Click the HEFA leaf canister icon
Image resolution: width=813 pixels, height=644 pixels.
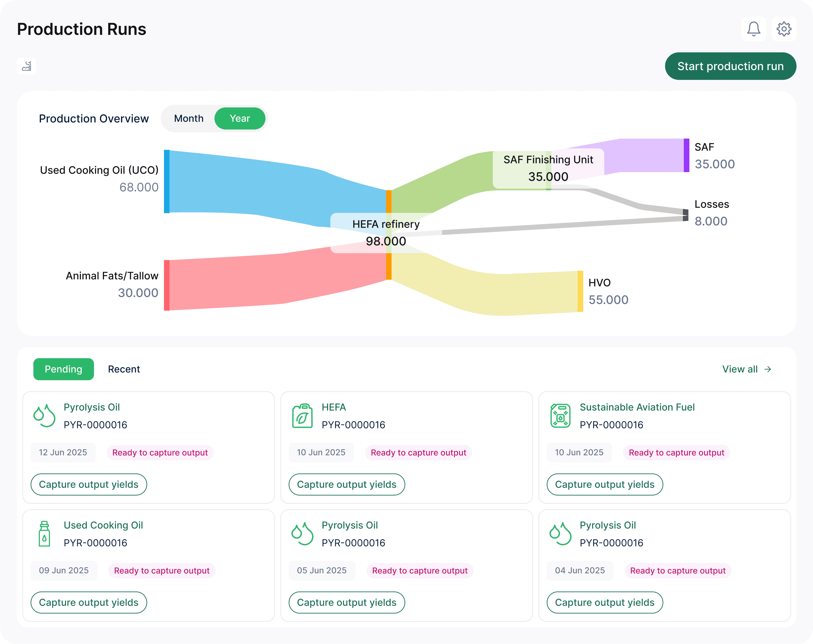click(302, 415)
